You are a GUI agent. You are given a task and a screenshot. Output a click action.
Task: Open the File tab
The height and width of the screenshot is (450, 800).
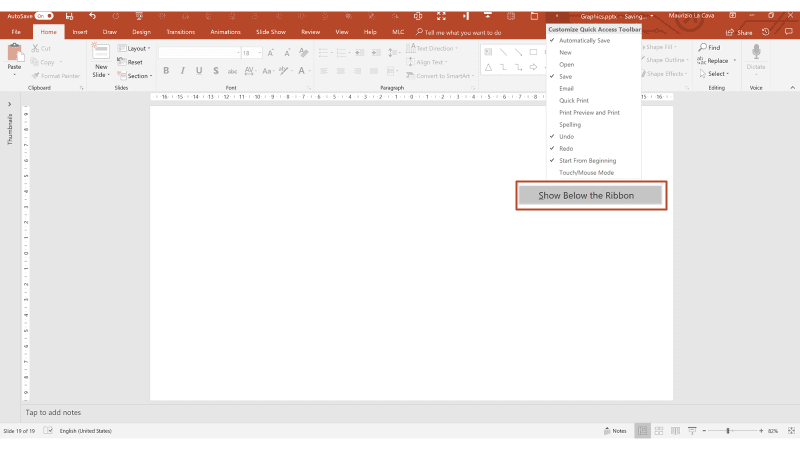(16, 32)
